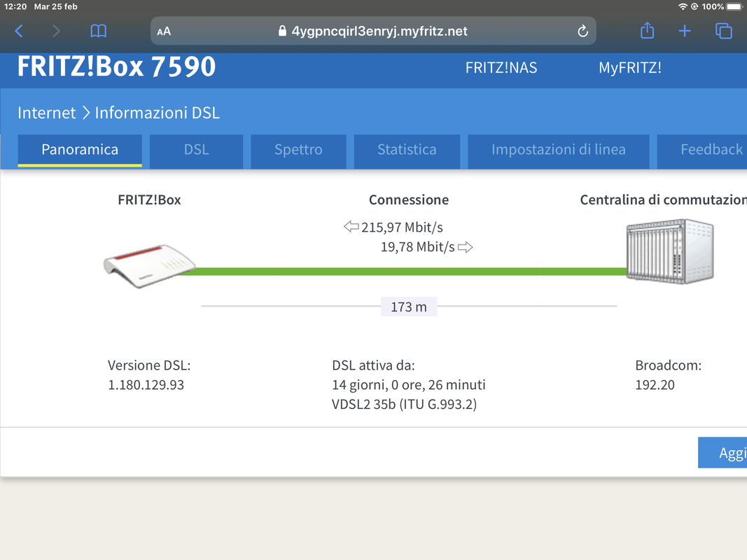This screenshot has width=747, height=560.
Task: Click the FRITZ!Box 7590 title
Action: pyautogui.click(x=117, y=66)
